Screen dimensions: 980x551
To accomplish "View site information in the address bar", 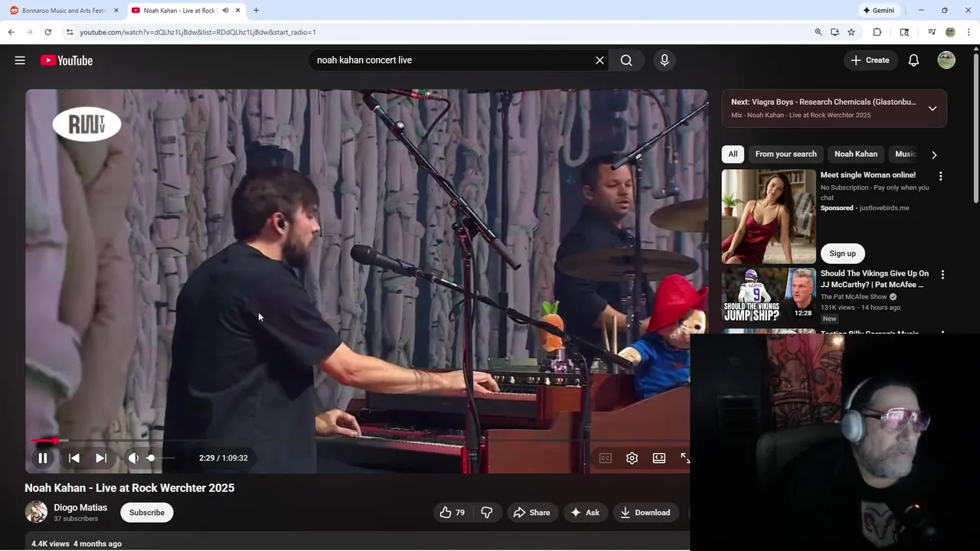I will 69,32.
